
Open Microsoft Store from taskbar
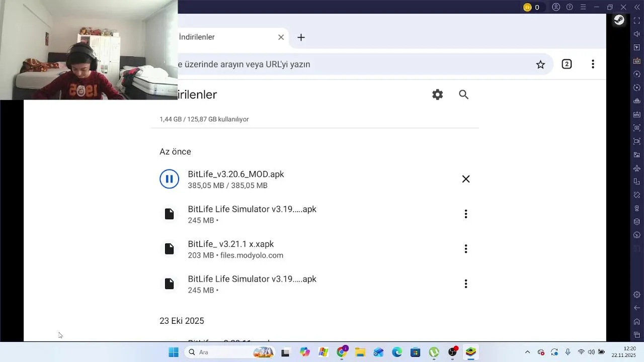click(x=416, y=352)
